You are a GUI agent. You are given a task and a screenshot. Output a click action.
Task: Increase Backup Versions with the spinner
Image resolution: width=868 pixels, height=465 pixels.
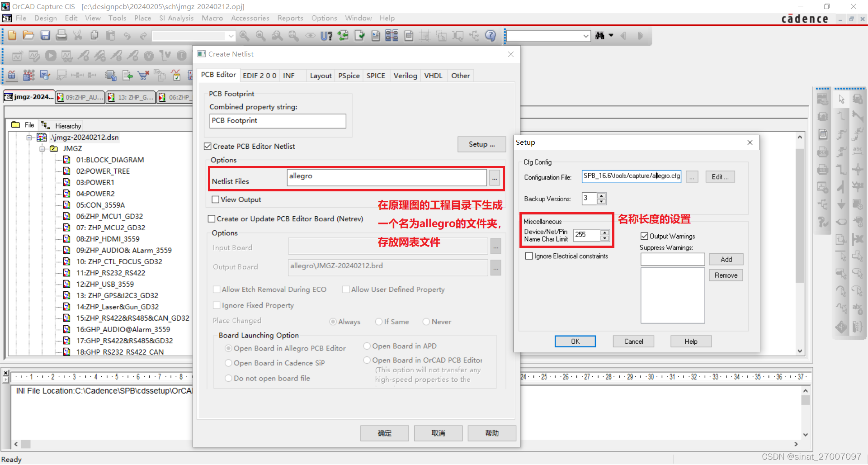coord(601,196)
